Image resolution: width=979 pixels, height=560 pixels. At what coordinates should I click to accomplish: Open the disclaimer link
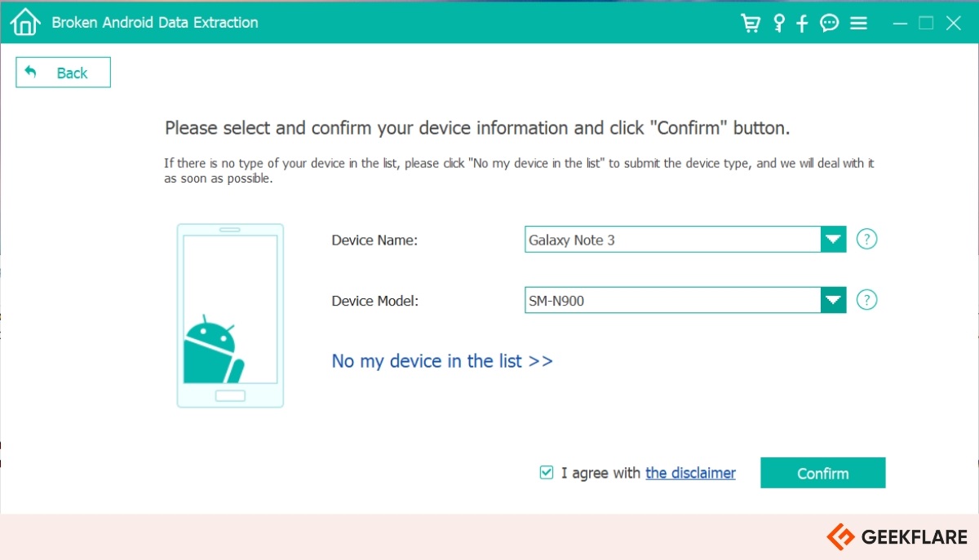690,473
